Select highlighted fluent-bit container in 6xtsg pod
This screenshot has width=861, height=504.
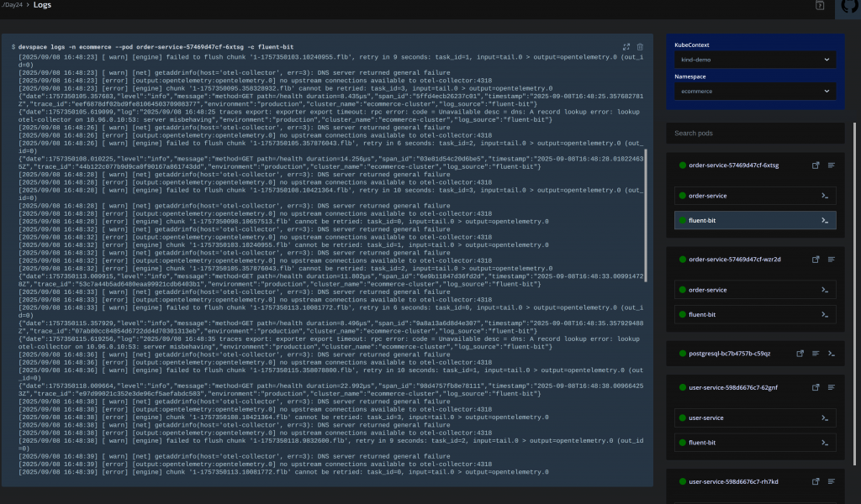point(755,220)
